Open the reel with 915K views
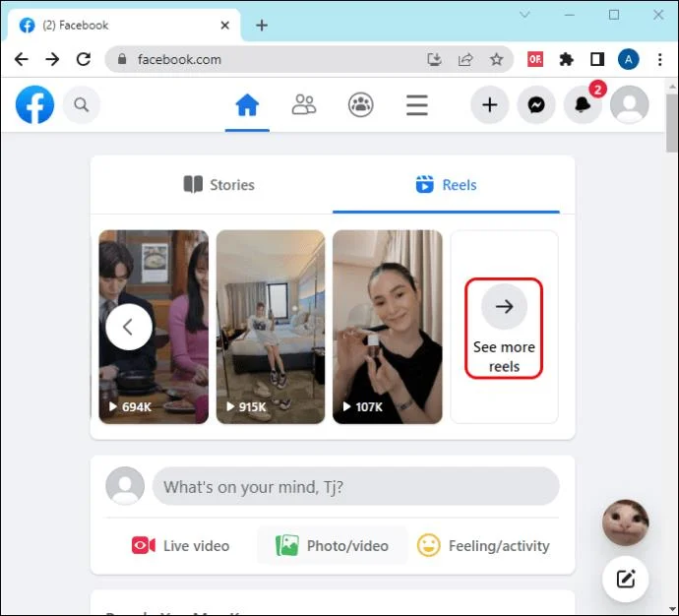This screenshot has width=679, height=616. (271, 327)
